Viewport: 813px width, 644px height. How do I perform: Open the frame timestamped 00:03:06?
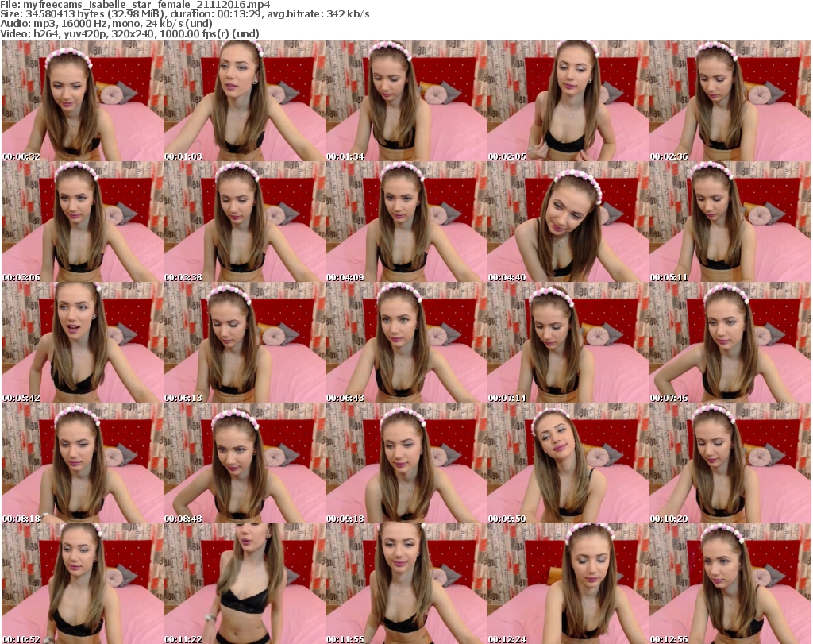pos(83,222)
